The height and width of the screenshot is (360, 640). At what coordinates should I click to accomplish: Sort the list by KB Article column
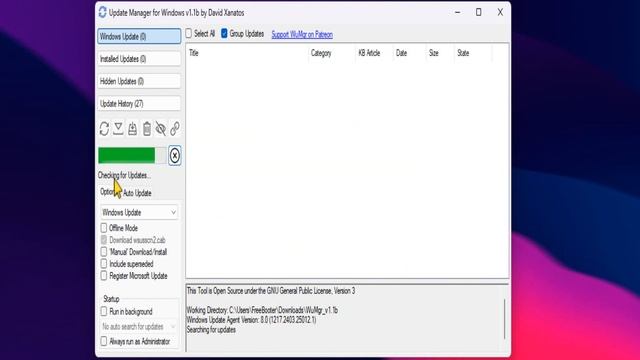(x=373, y=53)
